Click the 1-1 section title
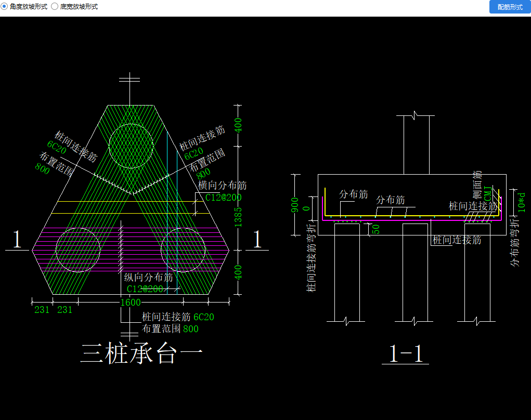The height and width of the screenshot is (420, 531). [x=406, y=355]
